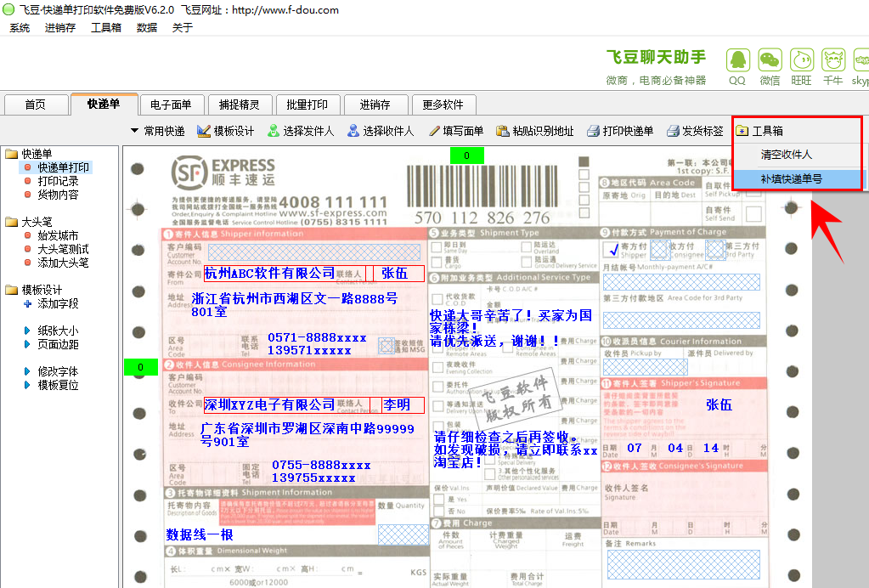Click the 数量 Quantity field
Viewport: 869px width, 588px height.
pos(403,534)
